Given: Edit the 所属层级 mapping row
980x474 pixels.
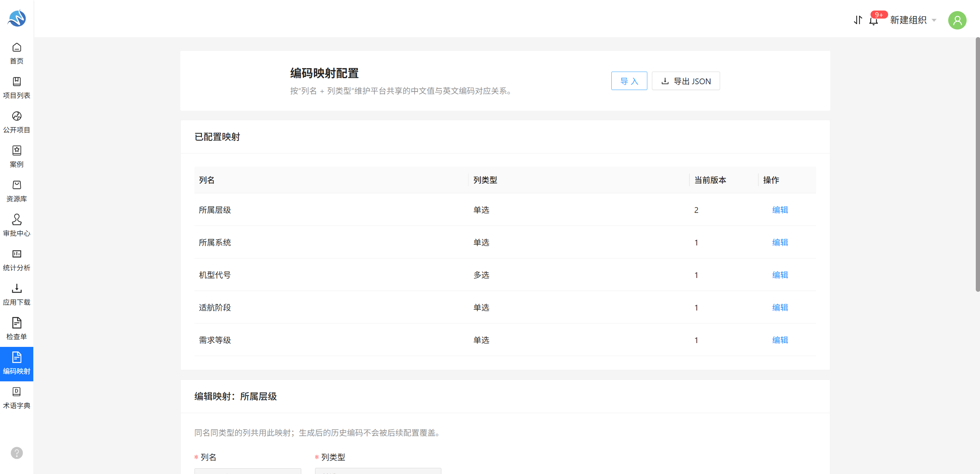Looking at the screenshot, I should coord(780,210).
